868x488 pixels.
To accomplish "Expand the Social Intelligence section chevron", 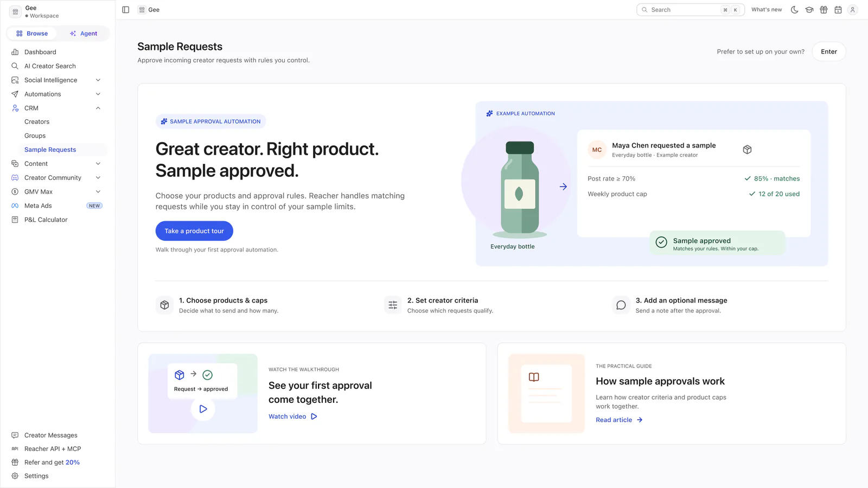I will click(x=98, y=80).
